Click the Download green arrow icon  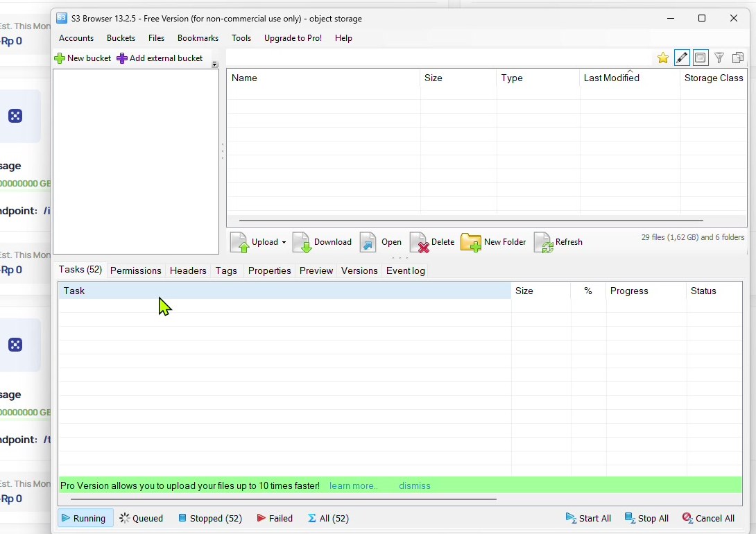tap(302, 242)
